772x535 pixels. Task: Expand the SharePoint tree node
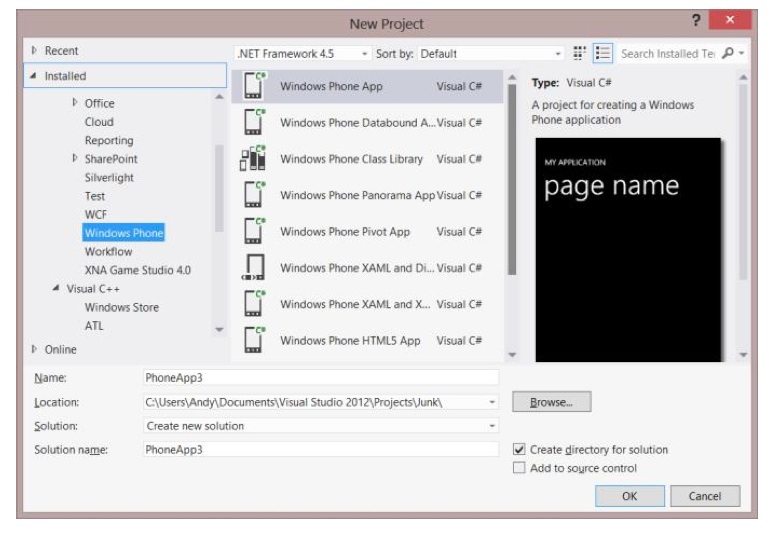tap(75, 158)
